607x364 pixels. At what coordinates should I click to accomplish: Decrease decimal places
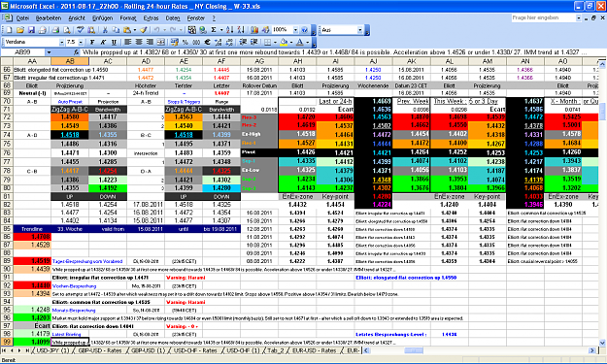[229, 42]
